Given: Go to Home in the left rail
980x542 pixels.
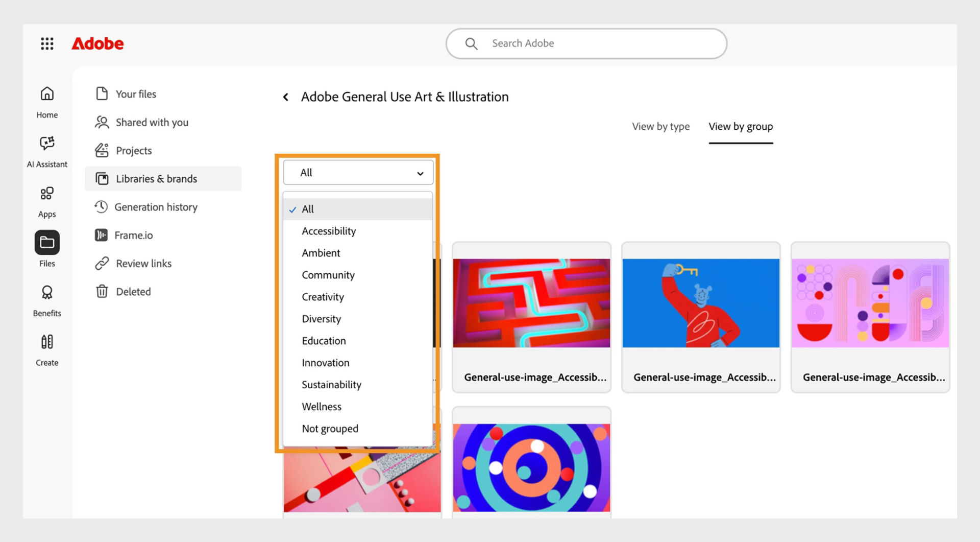Looking at the screenshot, I should [47, 94].
